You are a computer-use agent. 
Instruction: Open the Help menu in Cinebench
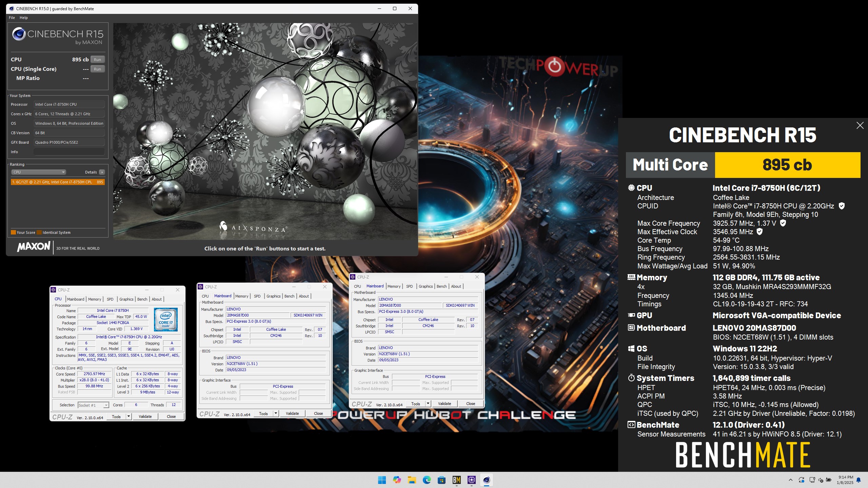[24, 18]
